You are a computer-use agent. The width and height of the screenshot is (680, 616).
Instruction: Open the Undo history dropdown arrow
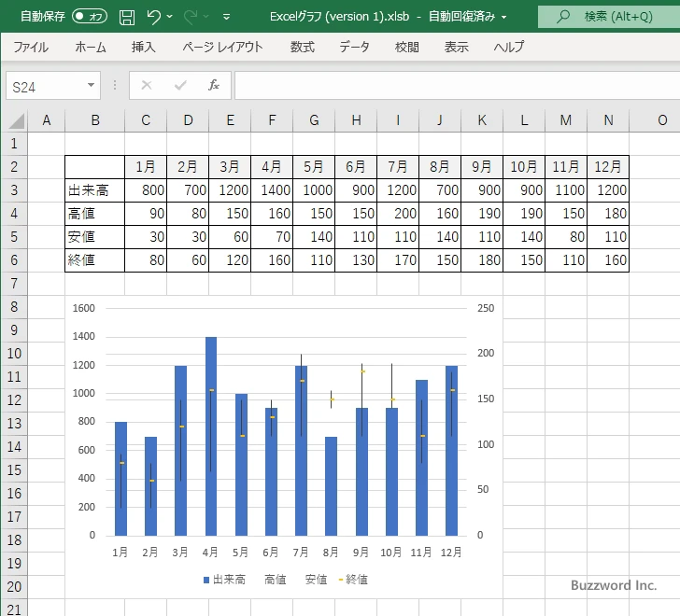(x=170, y=17)
